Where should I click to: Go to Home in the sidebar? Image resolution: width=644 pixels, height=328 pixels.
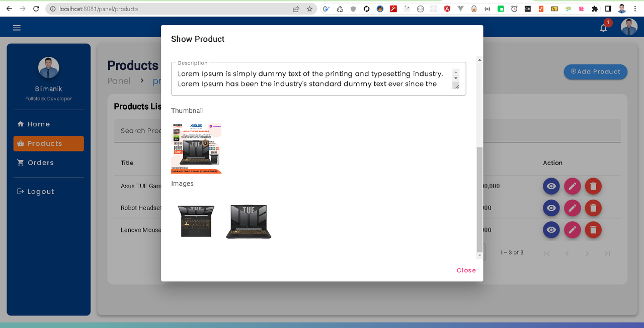(x=48, y=124)
